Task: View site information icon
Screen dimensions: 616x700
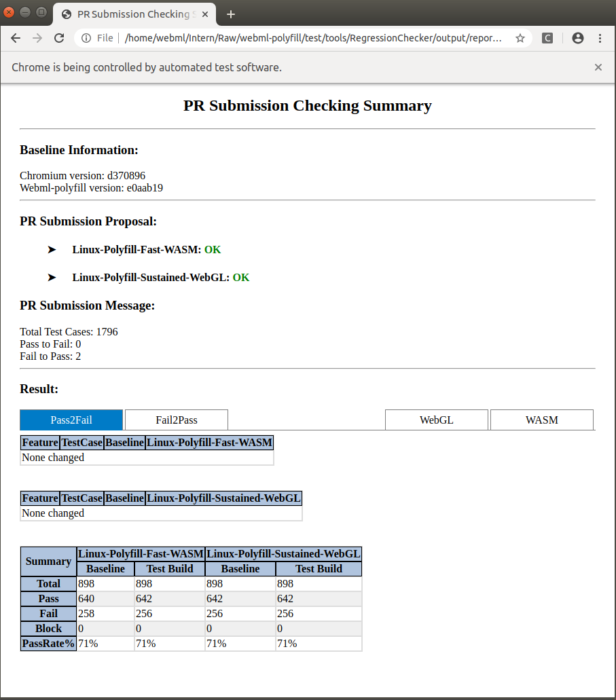Action: [x=86, y=38]
